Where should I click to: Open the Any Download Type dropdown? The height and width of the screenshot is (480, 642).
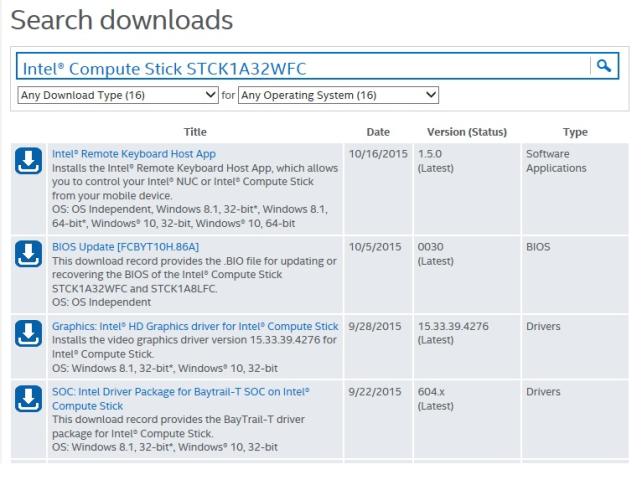(x=118, y=95)
